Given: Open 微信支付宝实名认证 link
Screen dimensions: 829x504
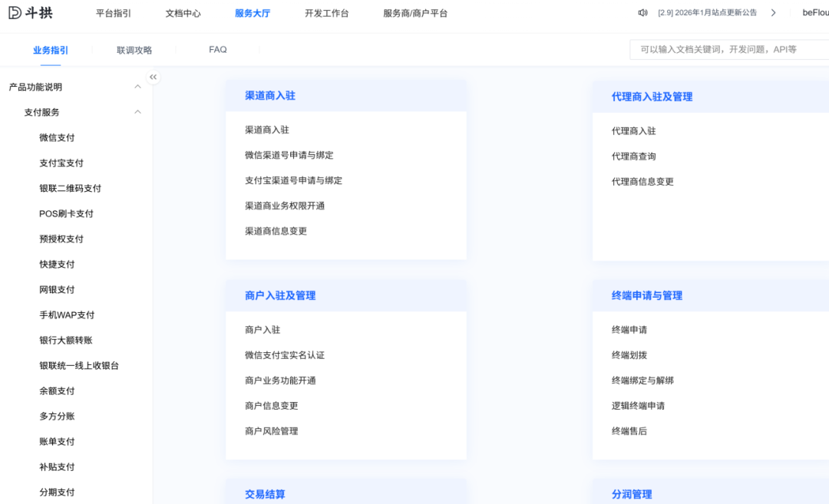Looking at the screenshot, I should pyautogui.click(x=285, y=355).
